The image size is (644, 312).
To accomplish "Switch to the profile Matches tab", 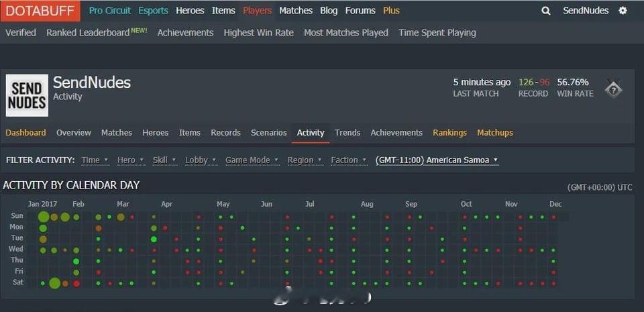I will (117, 133).
